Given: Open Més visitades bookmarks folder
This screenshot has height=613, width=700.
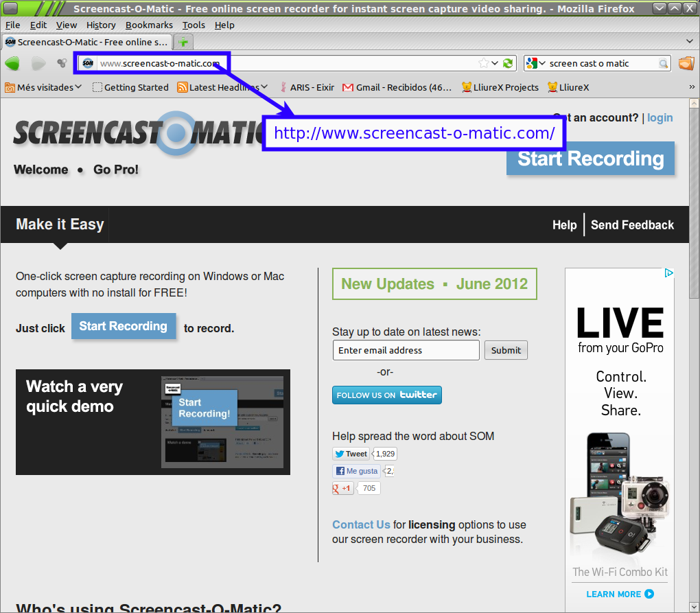Looking at the screenshot, I should click(x=43, y=87).
